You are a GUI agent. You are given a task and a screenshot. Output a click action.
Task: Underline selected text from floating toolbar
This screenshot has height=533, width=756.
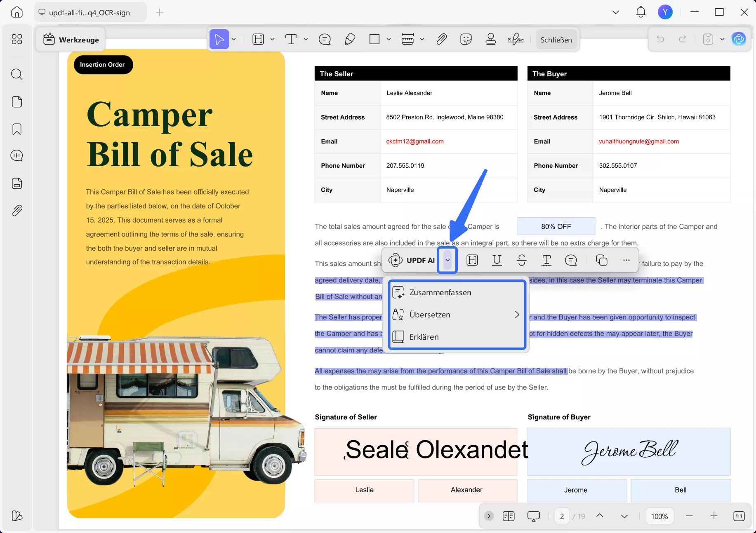497,260
